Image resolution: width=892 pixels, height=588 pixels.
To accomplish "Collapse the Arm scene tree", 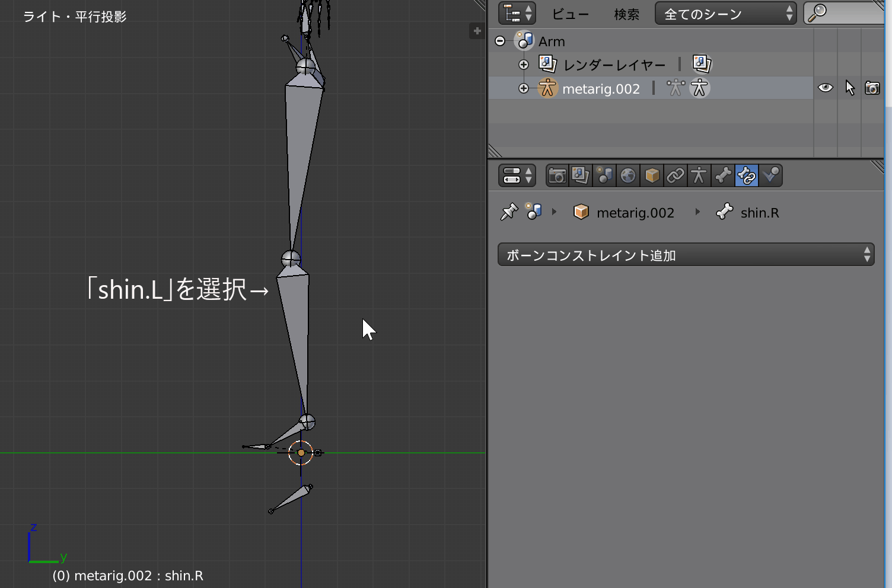I will [500, 41].
